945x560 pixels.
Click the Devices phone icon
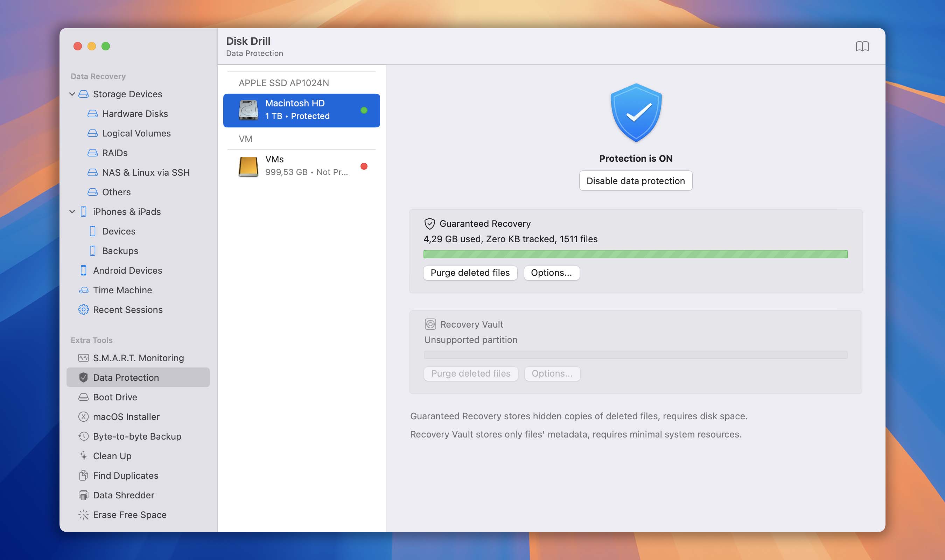tap(92, 231)
